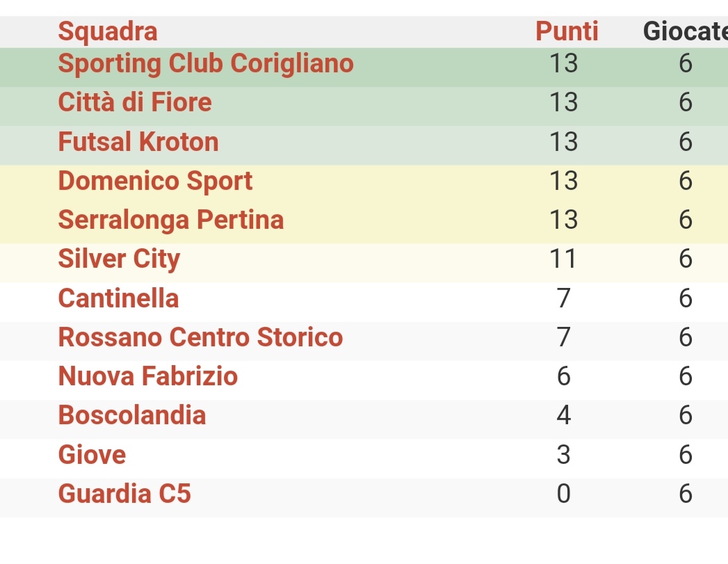Click Nuova Fabrizio's points value

(x=563, y=376)
